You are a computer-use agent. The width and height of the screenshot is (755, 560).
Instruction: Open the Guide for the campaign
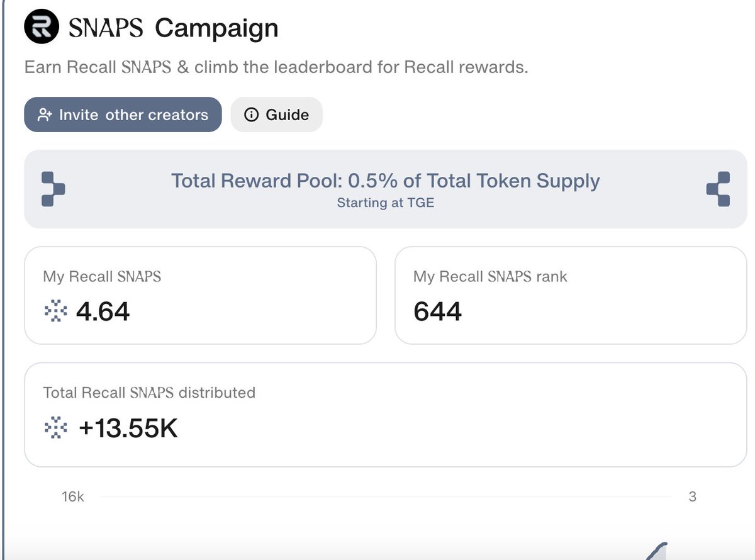(x=277, y=115)
